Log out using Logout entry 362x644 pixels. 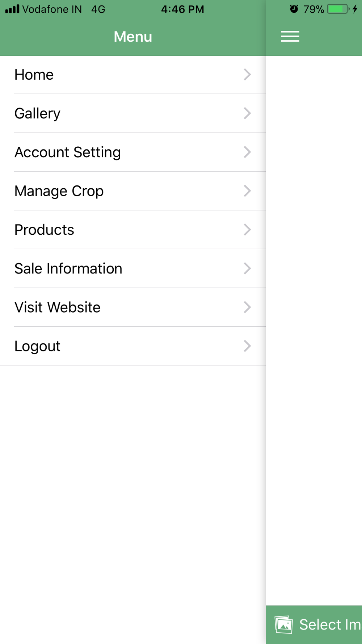(133, 346)
